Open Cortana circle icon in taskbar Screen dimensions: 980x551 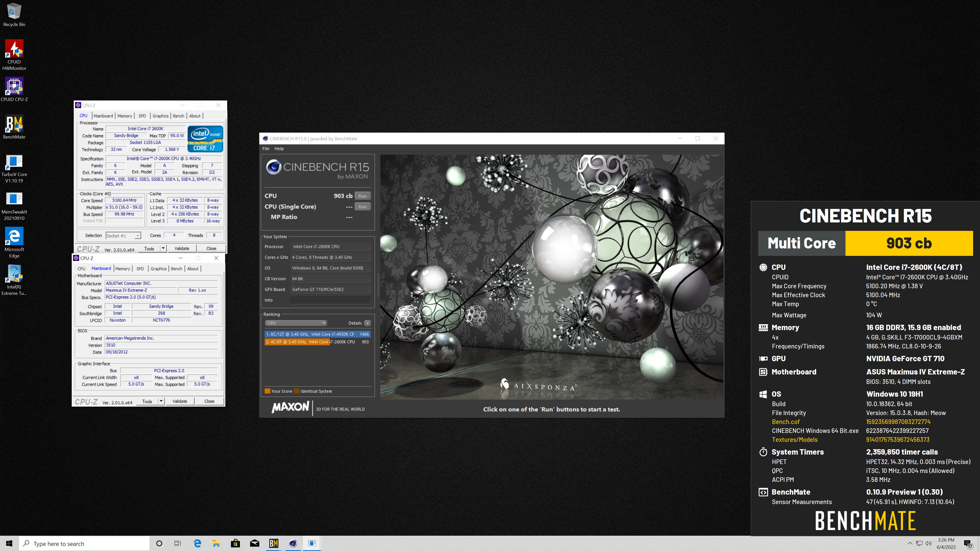(x=160, y=543)
